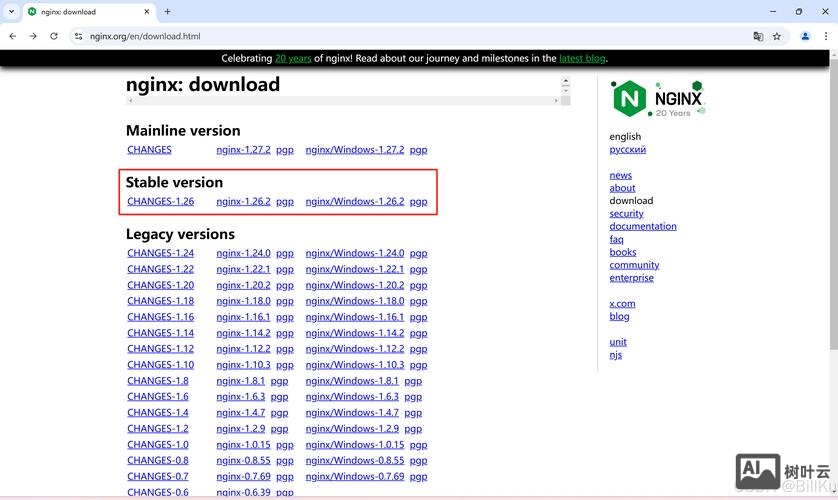Open the 20 years banner link
838x500 pixels.
[293, 58]
